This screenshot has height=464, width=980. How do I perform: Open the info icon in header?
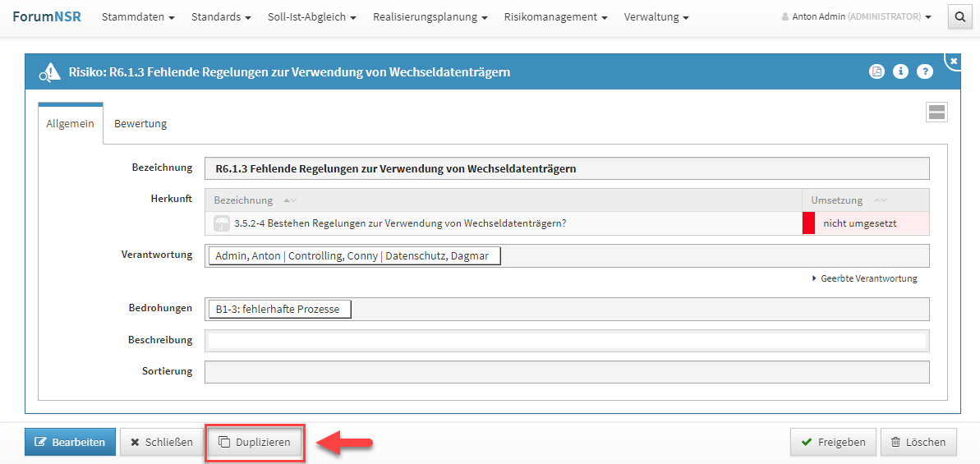[x=900, y=72]
